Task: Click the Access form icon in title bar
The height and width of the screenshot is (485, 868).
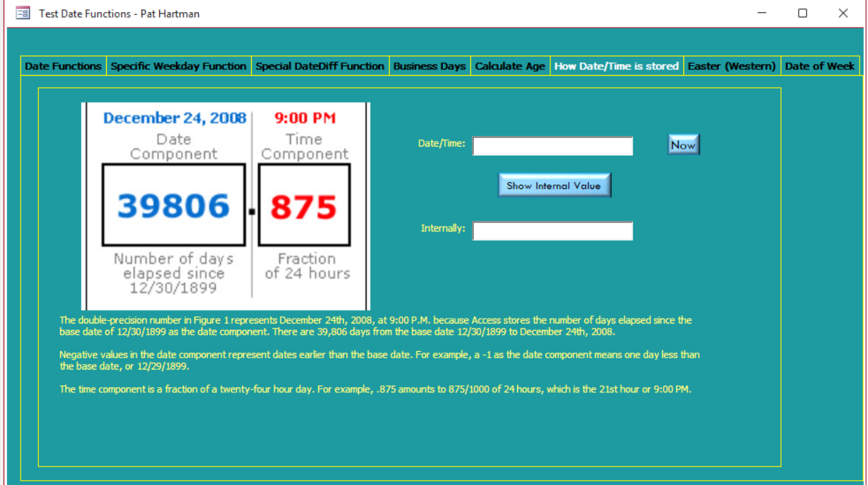Action: tap(23, 13)
